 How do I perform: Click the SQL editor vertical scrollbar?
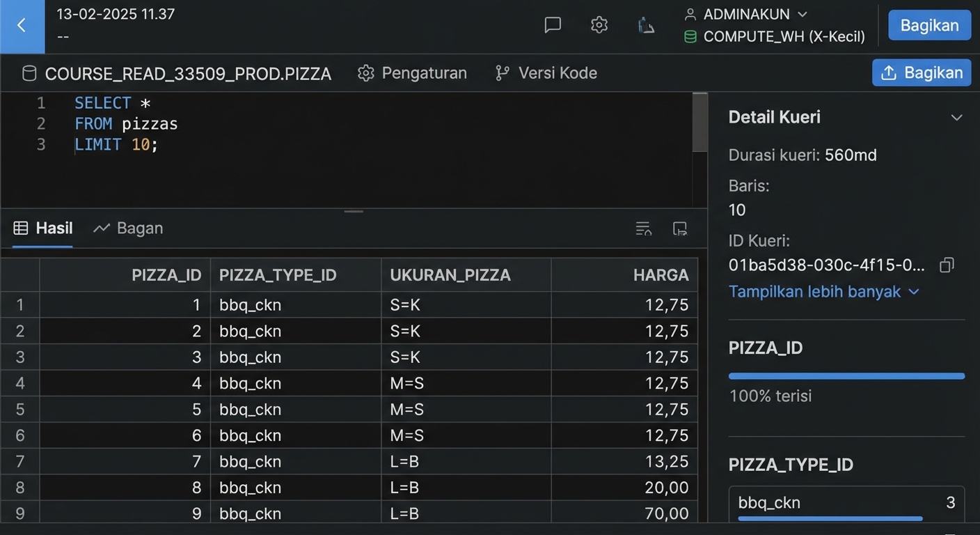click(x=700, y=123)
